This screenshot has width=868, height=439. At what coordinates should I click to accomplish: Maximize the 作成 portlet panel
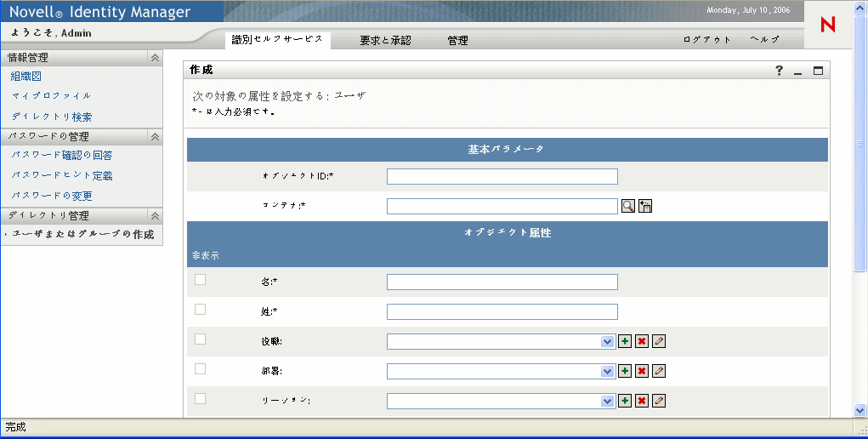point(818,71)
